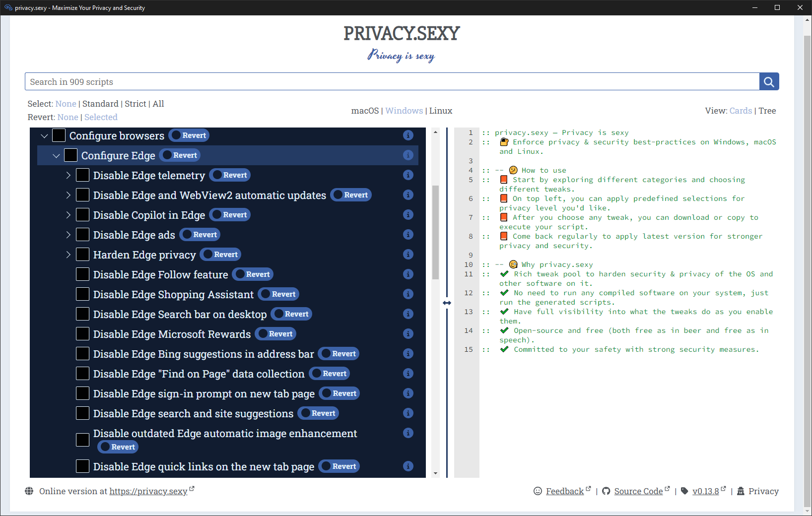Show info for Edge search and site suggestions
The width and height of the screenshot is (812, 516).
point(408,413)
